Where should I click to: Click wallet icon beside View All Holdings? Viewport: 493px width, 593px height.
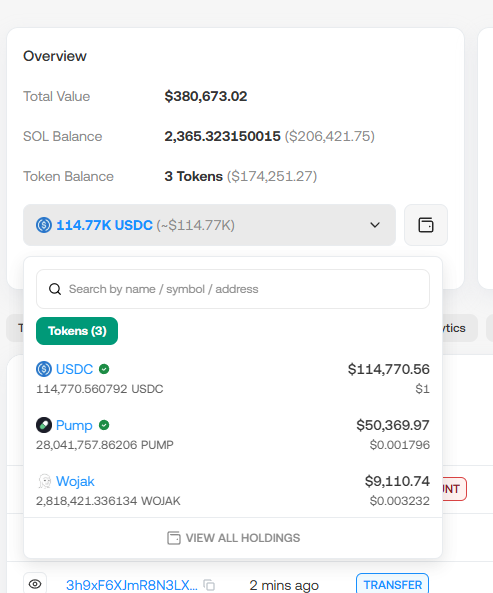(174, 538)
